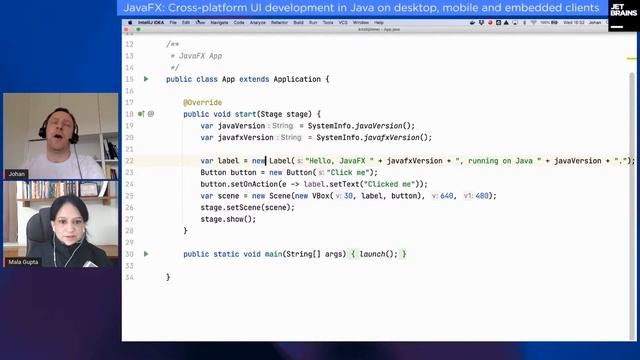Click the run gutter icon beside class App
Image resolution: width=640 pixels, height=360 pixels.
click(x=146, y=79)
